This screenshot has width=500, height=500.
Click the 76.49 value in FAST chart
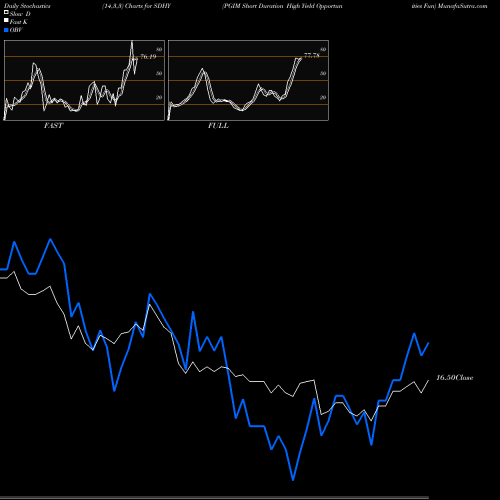click(148, 56)
